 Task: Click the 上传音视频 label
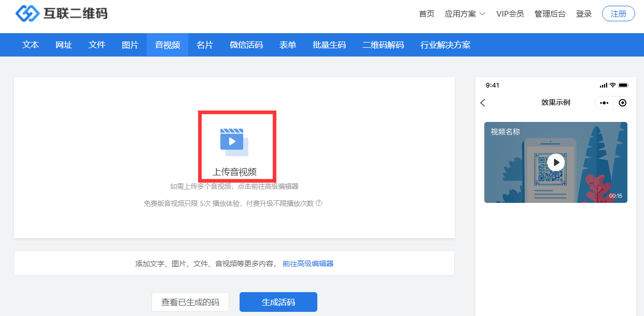pyautogui.click(x=234, y=172)
